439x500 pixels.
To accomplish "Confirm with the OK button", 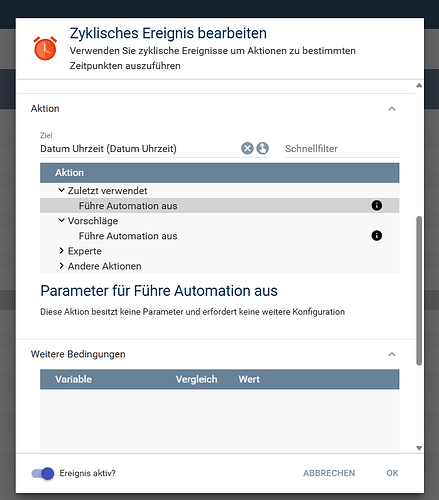I will [392, 473].
